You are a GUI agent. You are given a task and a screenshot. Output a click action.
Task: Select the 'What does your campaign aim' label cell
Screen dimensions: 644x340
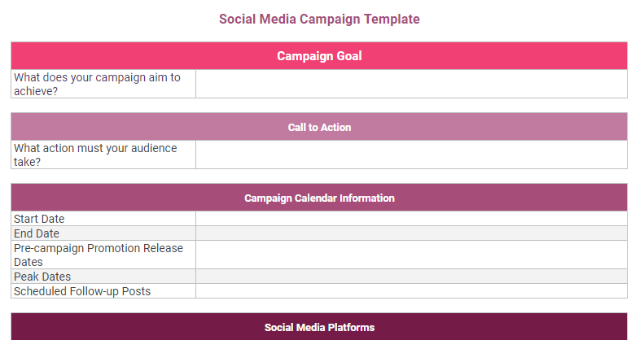click(103, 84)
